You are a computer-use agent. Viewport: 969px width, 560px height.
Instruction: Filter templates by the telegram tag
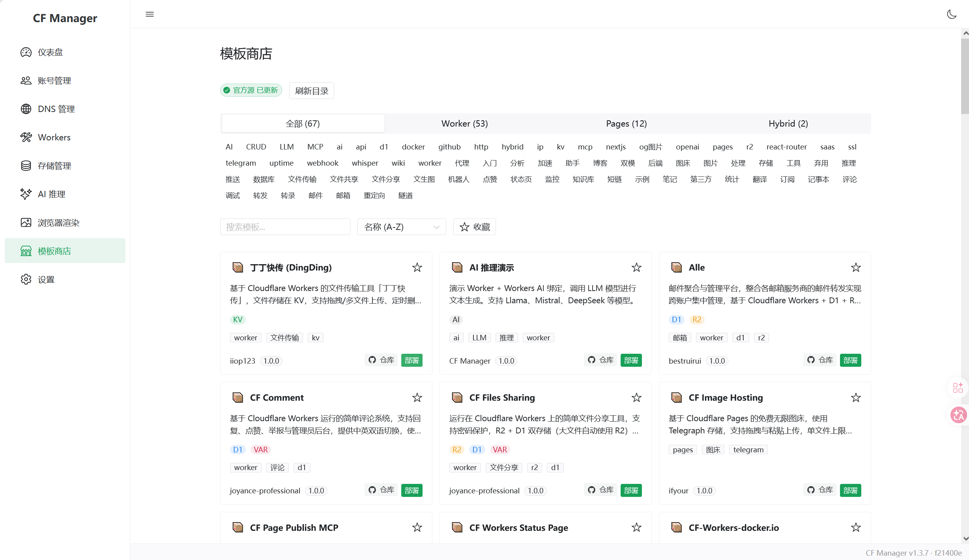241,163
